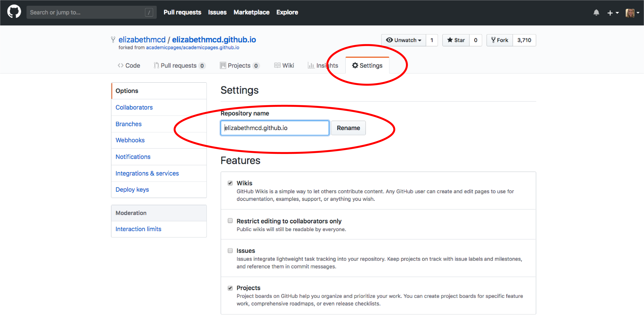Focus the search or jump to field
This screenshot has width=644, height=330.
[x=91, y=12]
